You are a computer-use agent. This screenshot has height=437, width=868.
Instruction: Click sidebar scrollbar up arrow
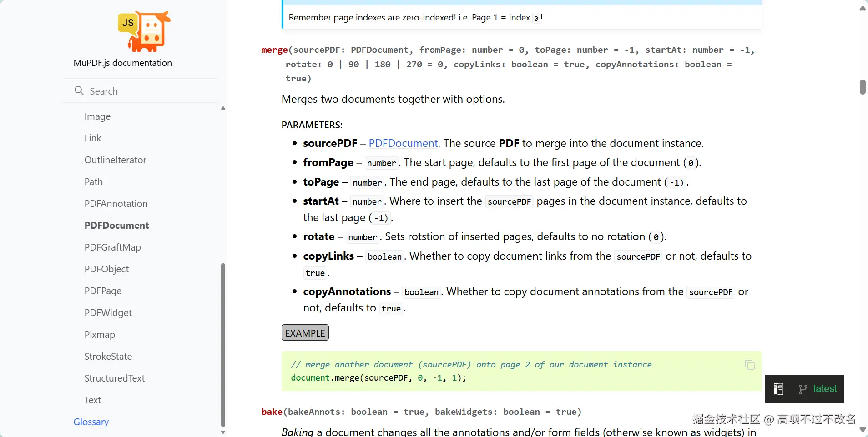(223, 108)
